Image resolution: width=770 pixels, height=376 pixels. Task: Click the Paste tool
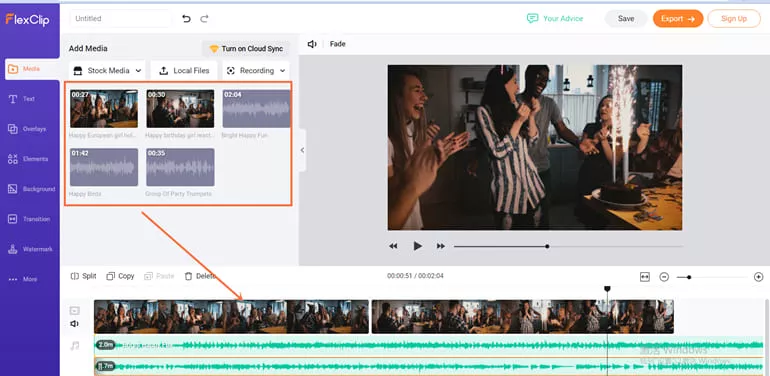tap(159, 276)
